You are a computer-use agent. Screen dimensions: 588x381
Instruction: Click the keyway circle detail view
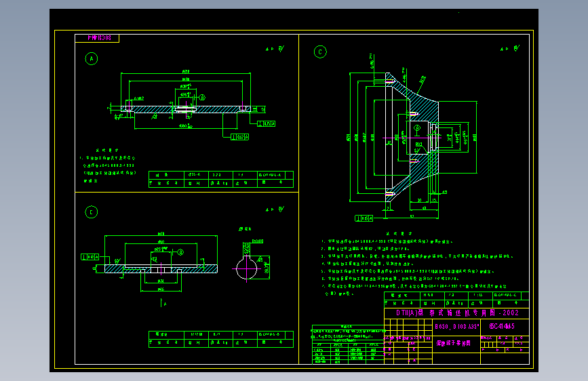coord(246,268)
